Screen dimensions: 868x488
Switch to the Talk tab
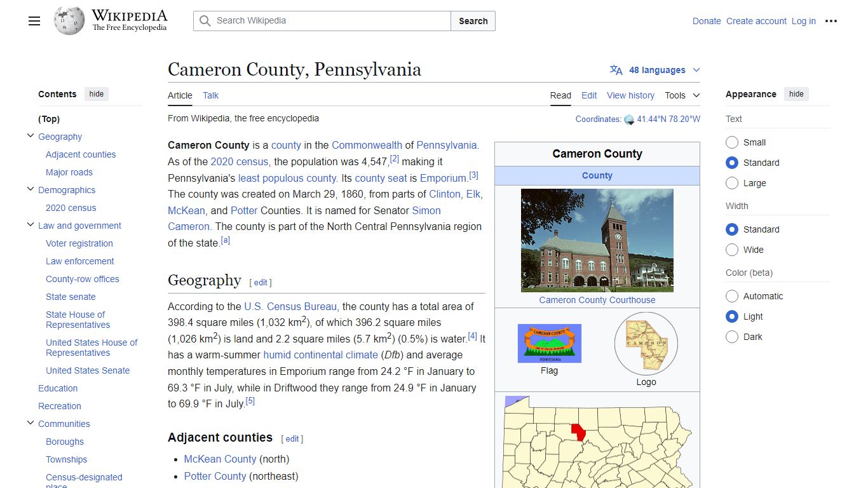point(210,95)
